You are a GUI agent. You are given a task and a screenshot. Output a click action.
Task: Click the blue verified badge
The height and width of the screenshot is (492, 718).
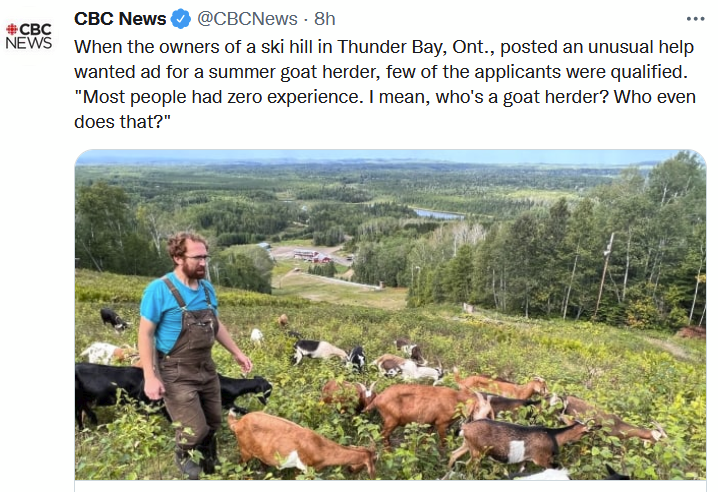[x=180, y=18]
